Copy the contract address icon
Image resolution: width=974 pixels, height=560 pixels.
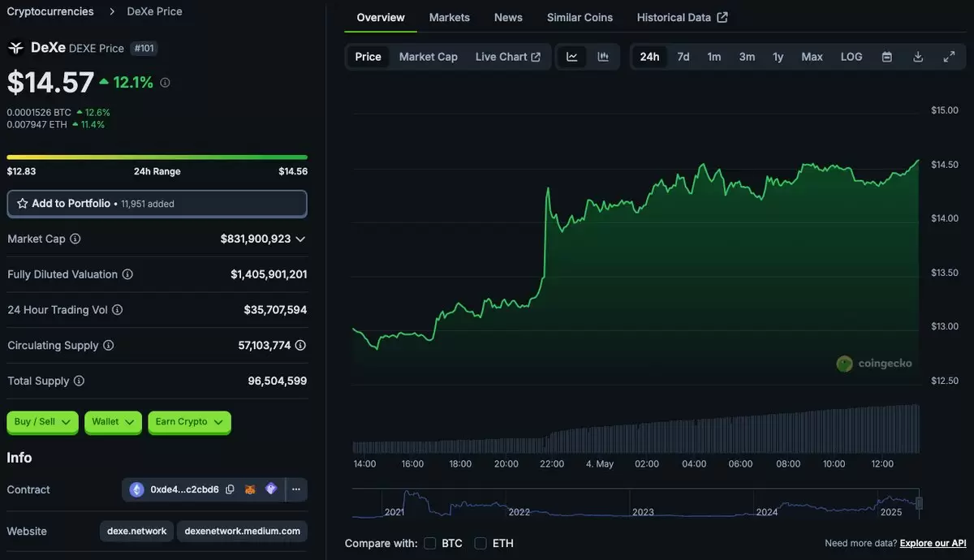230,489
